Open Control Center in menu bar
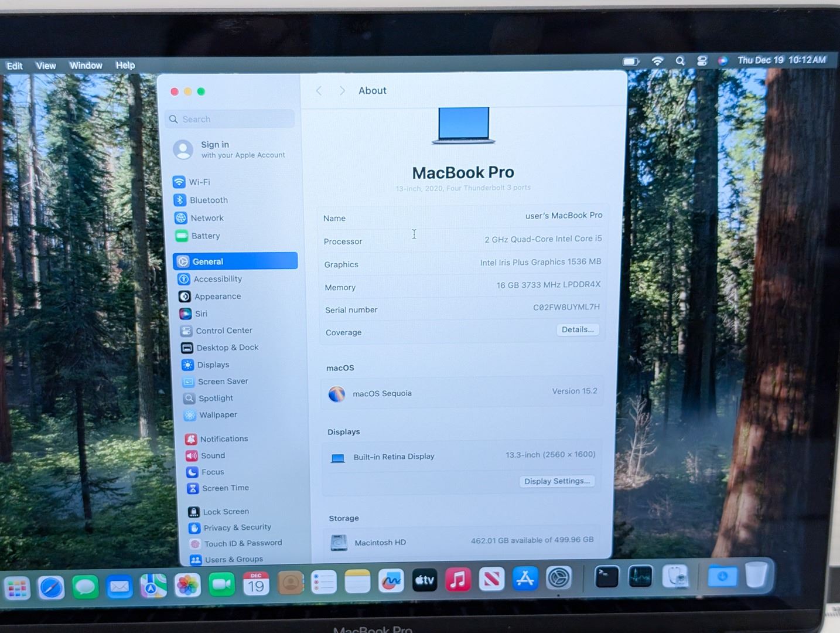The width and height of the screenshot is (840, 633). 702,61
